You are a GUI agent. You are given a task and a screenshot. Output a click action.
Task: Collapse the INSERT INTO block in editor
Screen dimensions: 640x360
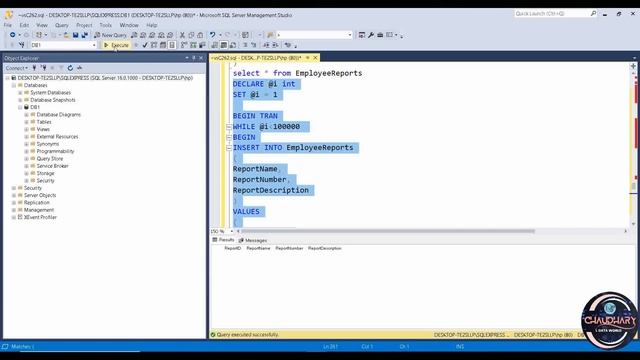[x=229, y=148]
